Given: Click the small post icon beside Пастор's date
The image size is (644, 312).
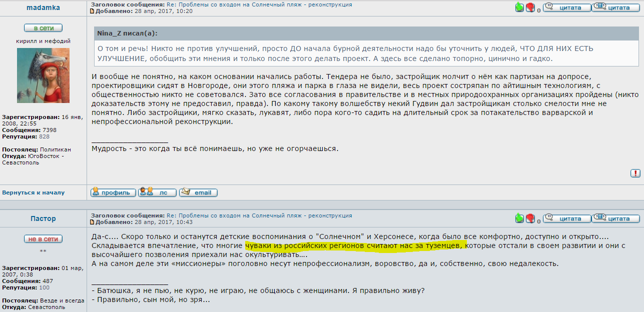Looking at the screenshot, I should tap(92, 222).
